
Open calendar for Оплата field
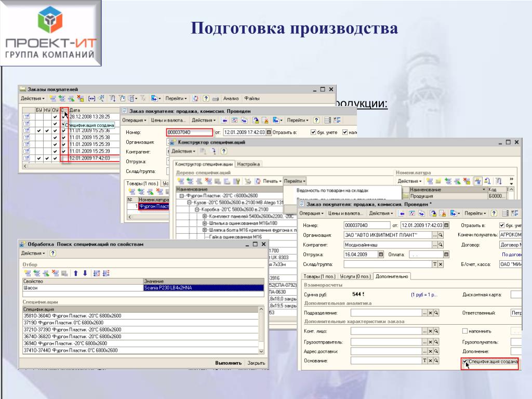pos(446,255)
